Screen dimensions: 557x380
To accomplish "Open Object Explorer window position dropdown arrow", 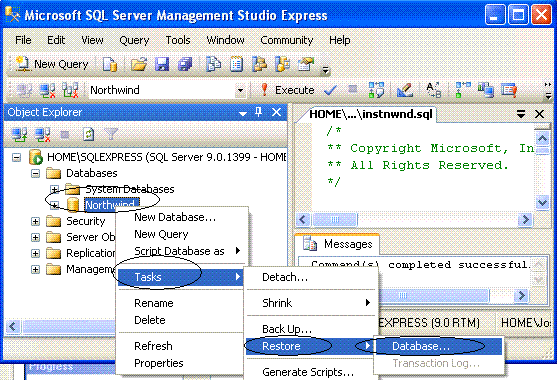I will tap(243, 113).
